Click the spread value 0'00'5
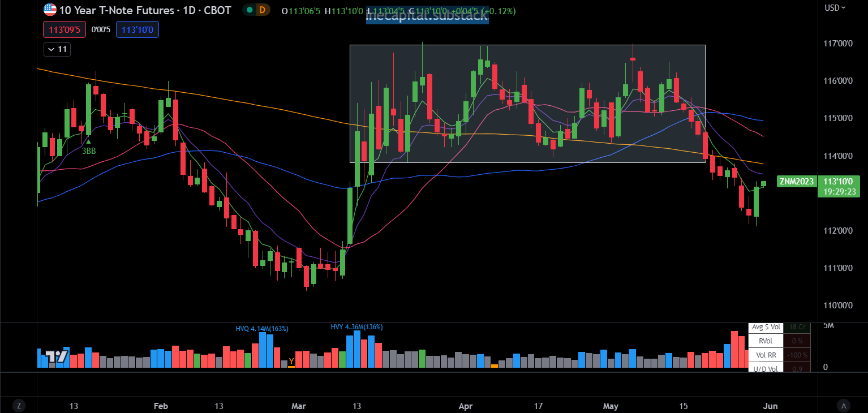Screen dimensions: 868x413 pos(101,29)
